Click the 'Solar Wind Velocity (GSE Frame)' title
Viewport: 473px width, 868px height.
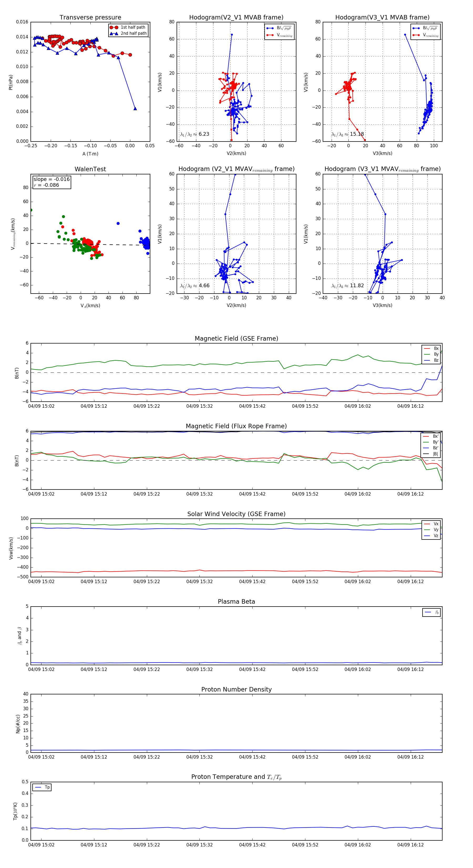236,514
